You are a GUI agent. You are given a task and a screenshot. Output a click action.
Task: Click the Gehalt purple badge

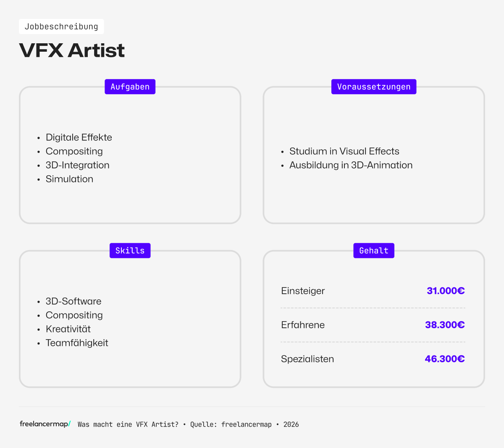[x=373, y=250]
